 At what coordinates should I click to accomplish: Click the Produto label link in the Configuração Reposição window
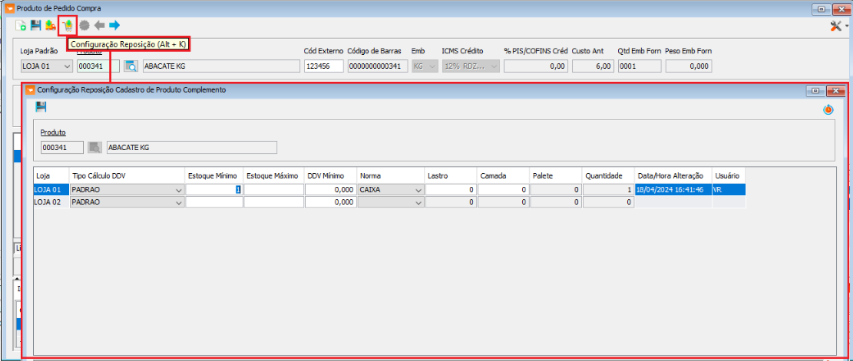[x=53, y=133]
